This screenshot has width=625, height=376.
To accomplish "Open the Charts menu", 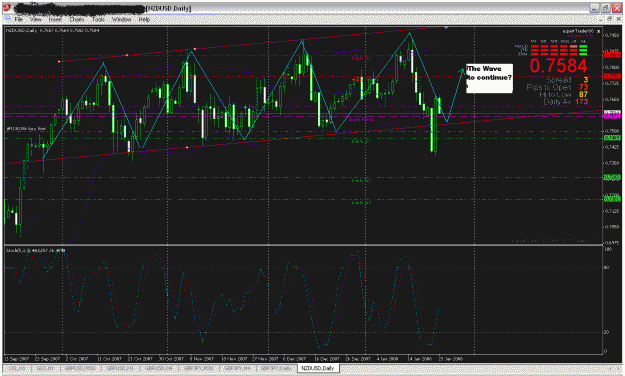I will click(77, 19).
